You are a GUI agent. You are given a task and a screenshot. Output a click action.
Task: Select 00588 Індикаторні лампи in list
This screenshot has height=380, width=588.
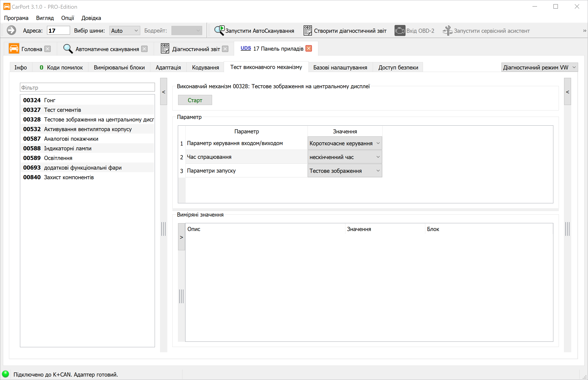[x=67, y=148]
